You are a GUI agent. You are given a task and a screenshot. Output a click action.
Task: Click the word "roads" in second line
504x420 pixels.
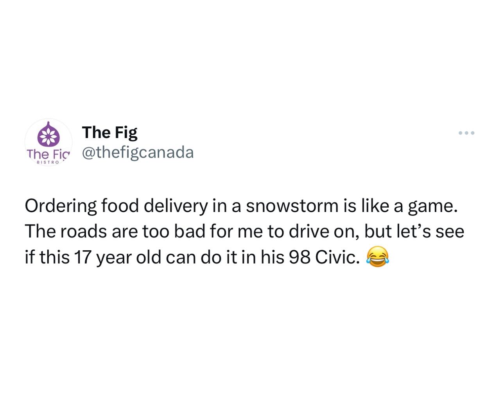point(83,232)
